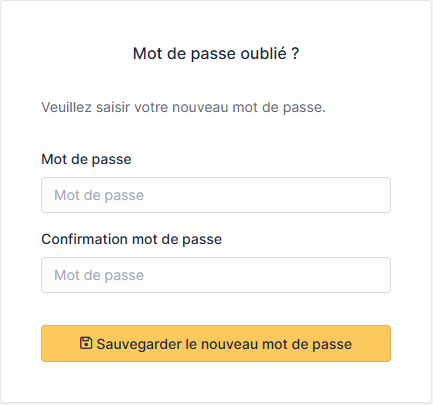This screenshot has width=433, height=405.
Task: Click the 'Confirmation mot de passe' label
Action: pos(132,239)
